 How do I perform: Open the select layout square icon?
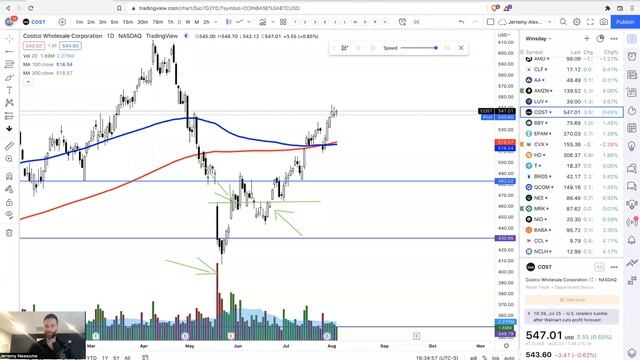coord(490,22)
